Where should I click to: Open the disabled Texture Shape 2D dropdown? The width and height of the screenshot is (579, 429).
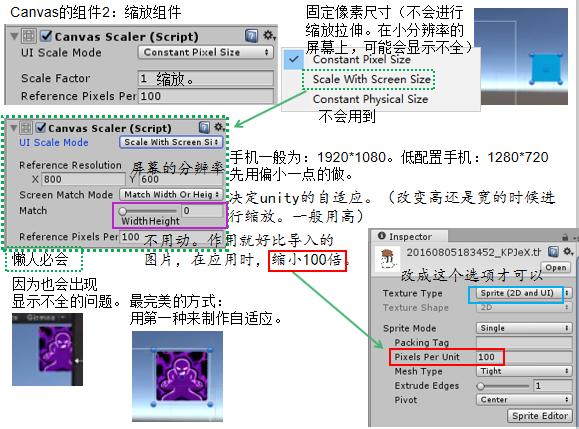[x=524, y=308]
